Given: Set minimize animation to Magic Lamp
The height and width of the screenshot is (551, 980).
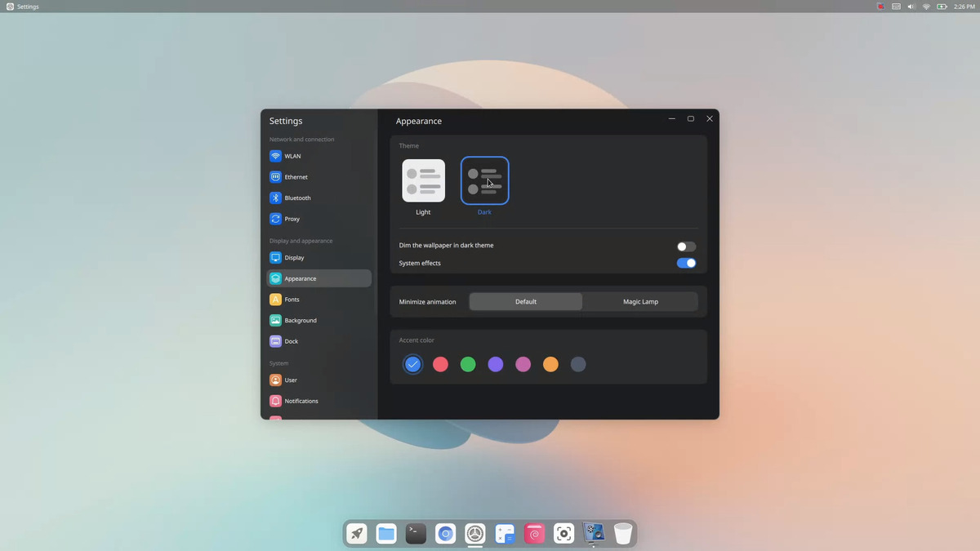Looking at the screenshot, I should coord(640,302).
